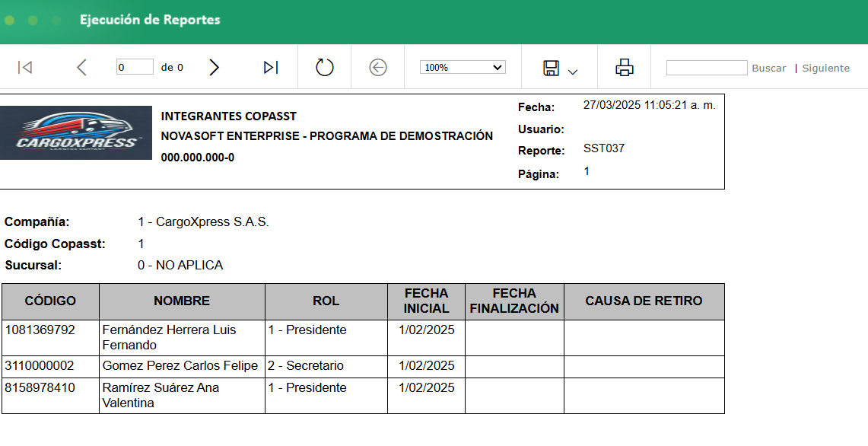Click the previous page arrow
The height and width of the screenshot is (446, 868).
(x=81, y=67)
